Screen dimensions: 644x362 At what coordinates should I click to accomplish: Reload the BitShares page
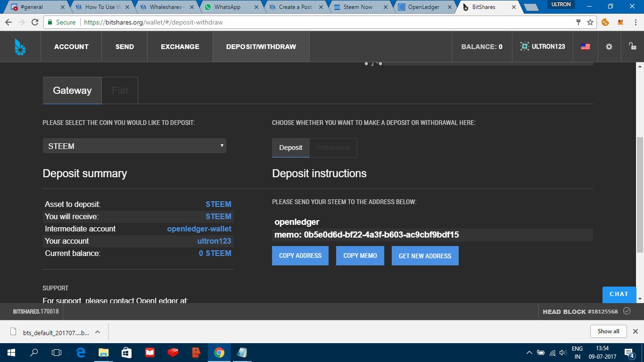coord(35,22)
